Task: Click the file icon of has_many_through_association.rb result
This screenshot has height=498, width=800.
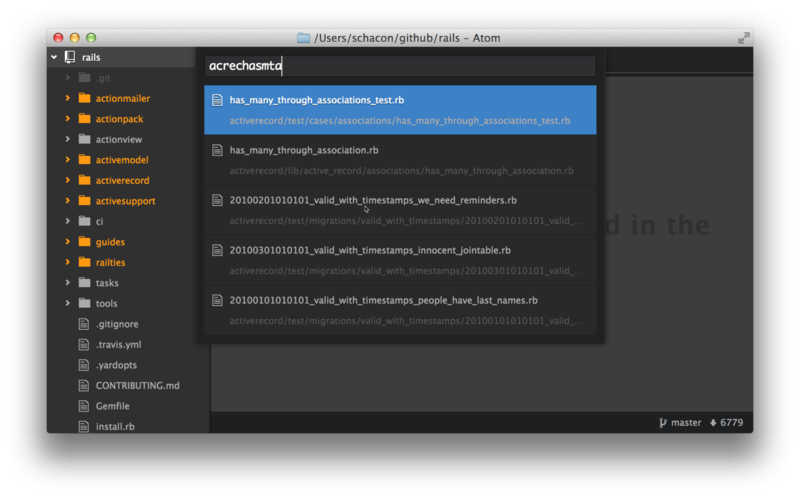Action: (x=217, y=150)
